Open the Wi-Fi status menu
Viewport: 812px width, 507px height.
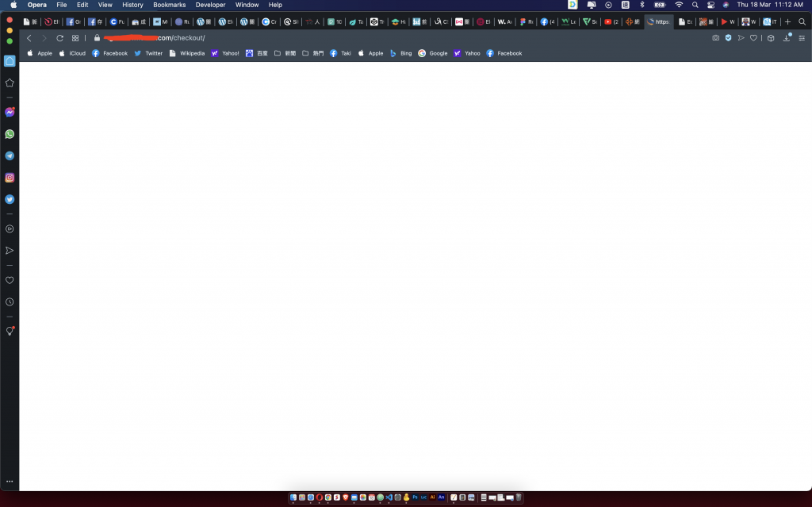(x=679, y=5)
